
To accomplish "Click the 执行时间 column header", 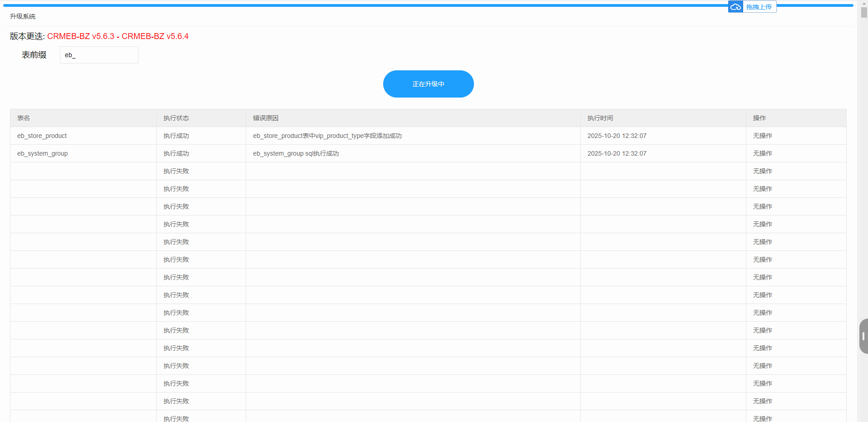I will coord(600,118).
